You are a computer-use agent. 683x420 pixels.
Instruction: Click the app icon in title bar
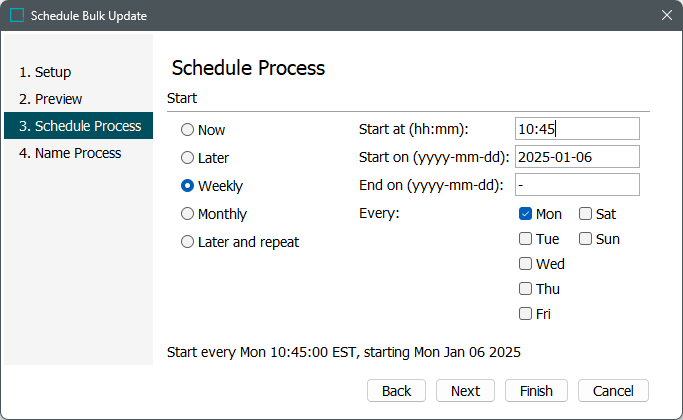point(16,15)
